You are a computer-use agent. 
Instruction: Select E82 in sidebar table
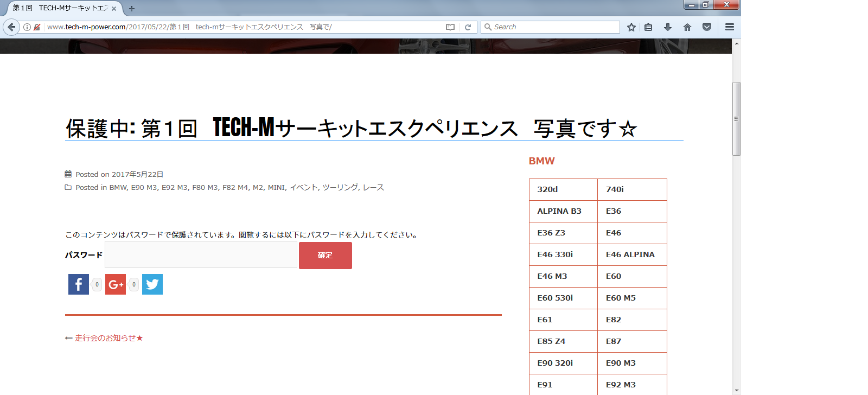[x=614, y=320]
